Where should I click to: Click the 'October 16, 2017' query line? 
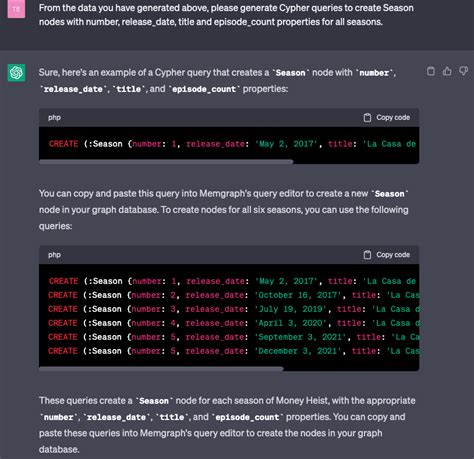(233, 295)
